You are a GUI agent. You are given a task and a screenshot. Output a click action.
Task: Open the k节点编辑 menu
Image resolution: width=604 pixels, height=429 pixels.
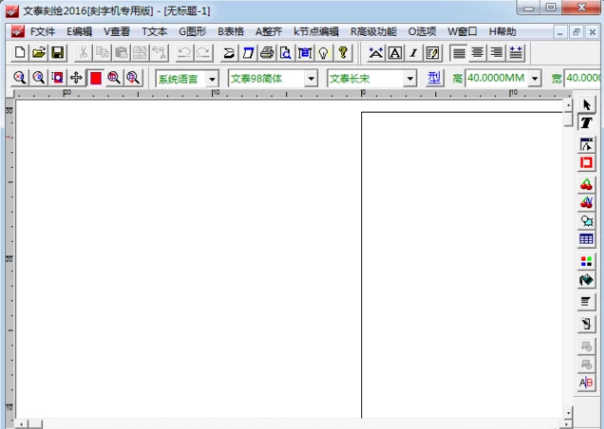coord(316,32)
